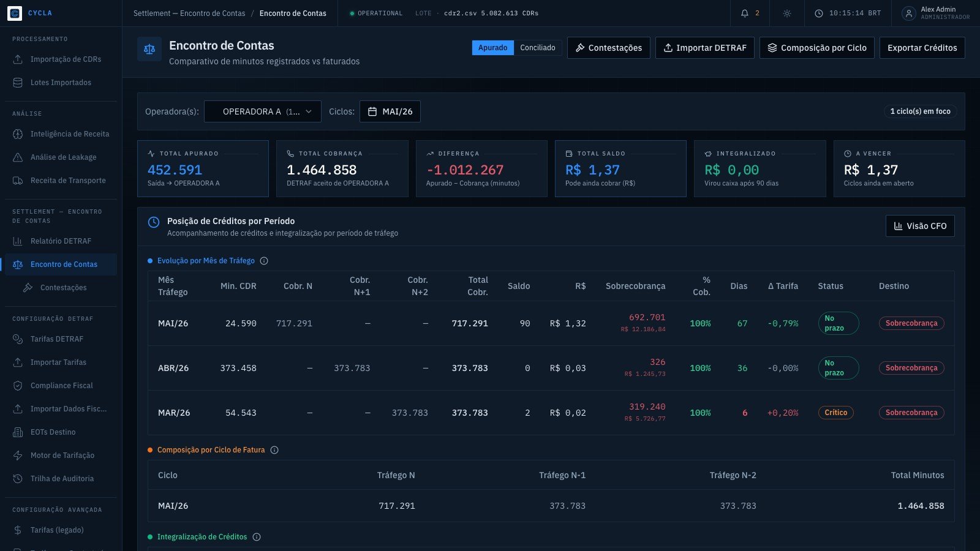This screenshot has height=551, width=980.
Task: Go to Análise de Leakage menu item
Action: (63, 157)
